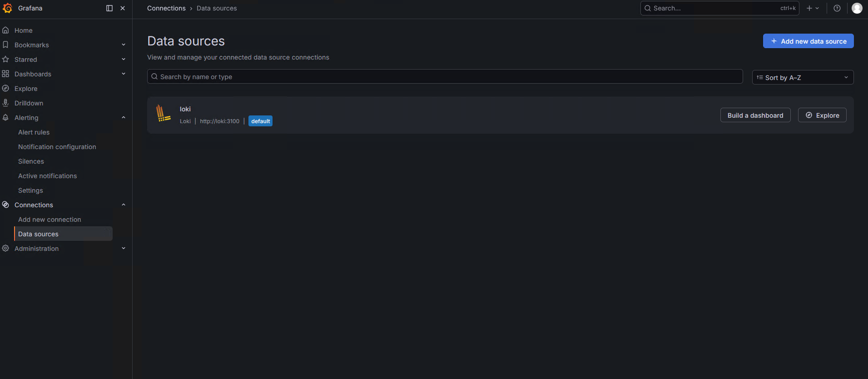Open the user profile avatar
868x379 pixels.
click(857, 8)
